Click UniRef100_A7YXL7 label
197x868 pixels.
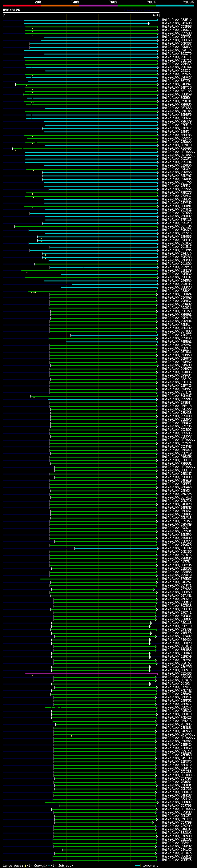point(177,687)
